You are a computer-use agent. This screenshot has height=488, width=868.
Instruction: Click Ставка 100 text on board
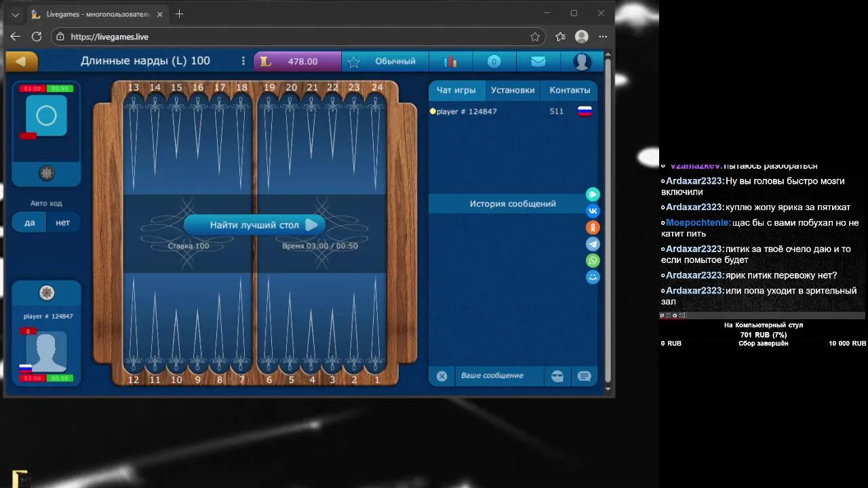[x=189, y=246]
